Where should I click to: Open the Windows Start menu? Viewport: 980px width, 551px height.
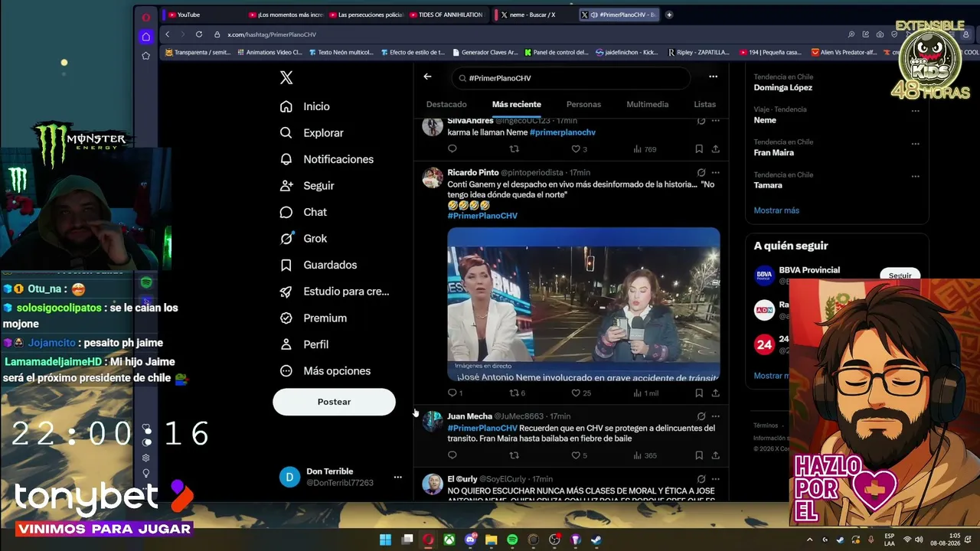[x=386, y=540]
